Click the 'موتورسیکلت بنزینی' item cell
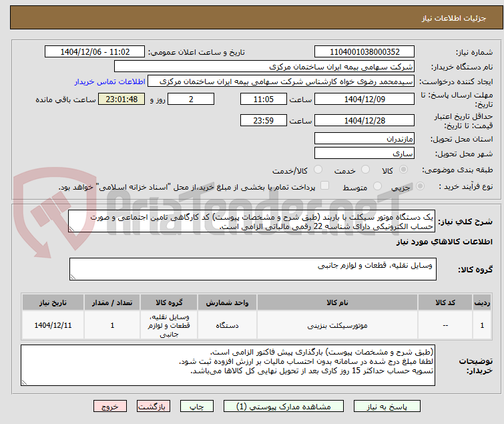The height and width of the screenshot is (424, 504). point(338,325)
